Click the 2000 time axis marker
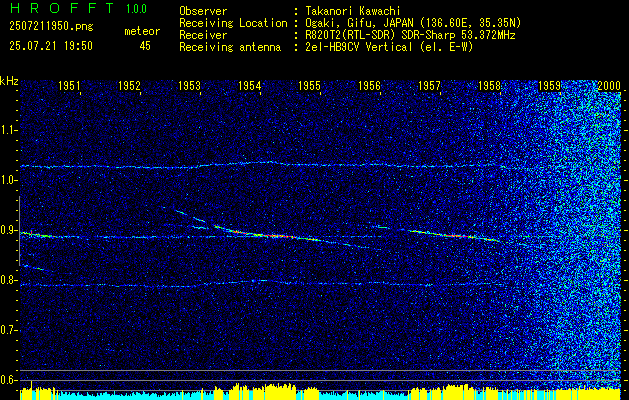Viewport: 629px width, 400px height. coord(609,85)
